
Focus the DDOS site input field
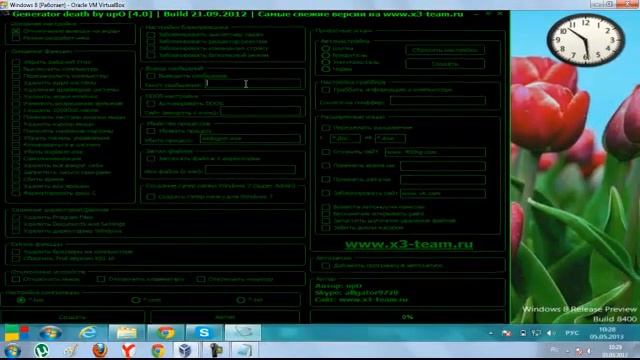pyautogui.click(x=260, y=111)
